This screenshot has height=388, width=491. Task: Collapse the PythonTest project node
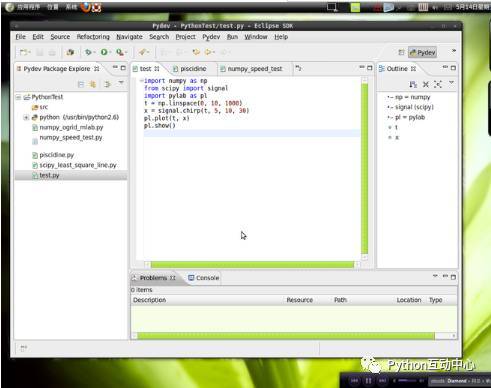[x=18, y=97]
